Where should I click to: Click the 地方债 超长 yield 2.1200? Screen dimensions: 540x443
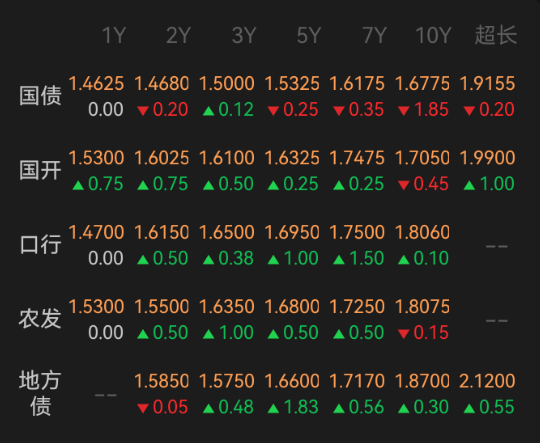(487, 381)
